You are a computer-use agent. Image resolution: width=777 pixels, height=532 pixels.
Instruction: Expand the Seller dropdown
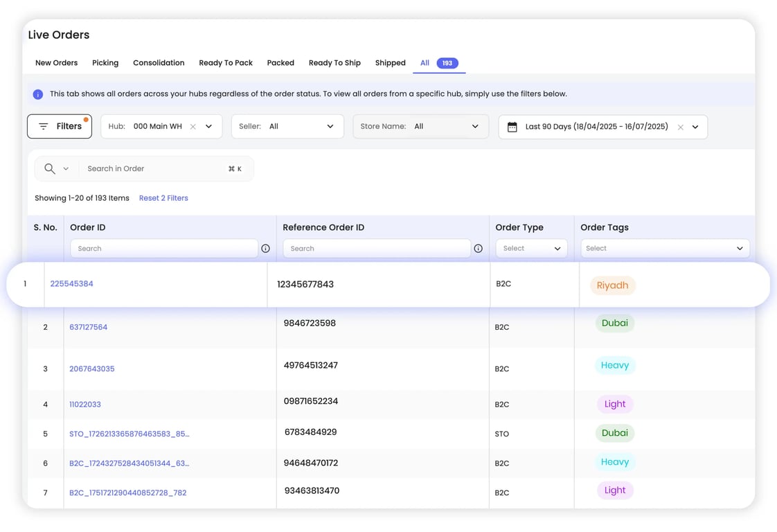(x=287, y=127)
